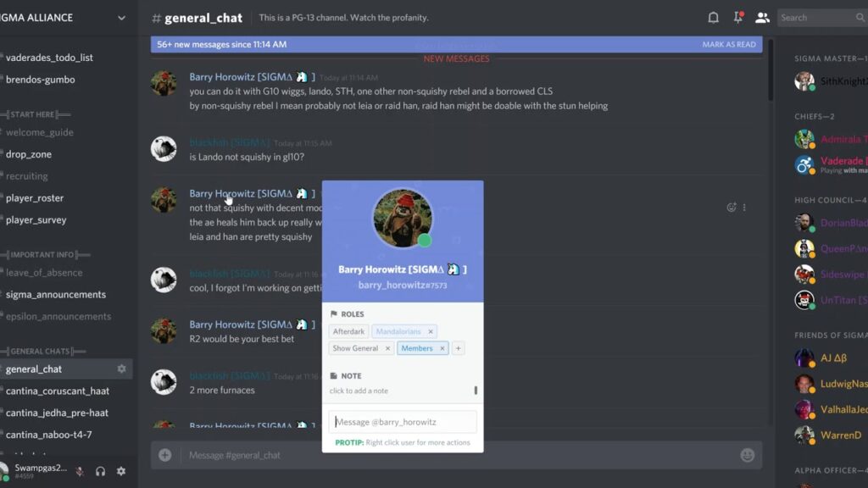Viewport: 868px width, 488px height.
Task: Mute microphone in user panel
Action: 80,471
